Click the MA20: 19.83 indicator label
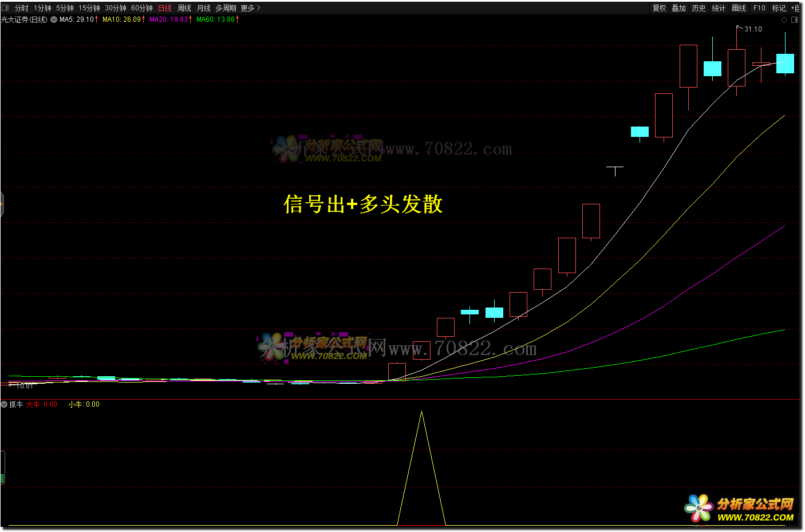The width and height of the screenshot is (805, 532). click(x=171, y=19)
